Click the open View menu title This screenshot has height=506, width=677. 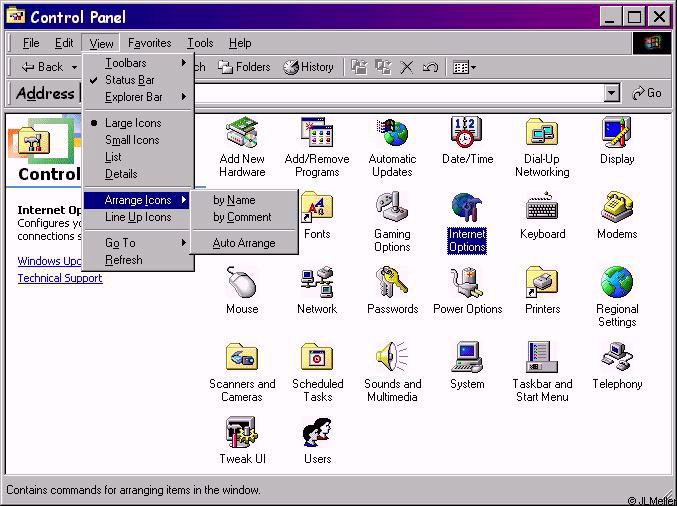[x=101, y=43]
